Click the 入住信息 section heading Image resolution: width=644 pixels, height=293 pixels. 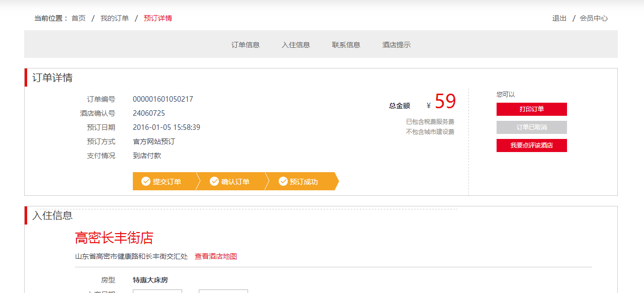[x=52, y=215]
